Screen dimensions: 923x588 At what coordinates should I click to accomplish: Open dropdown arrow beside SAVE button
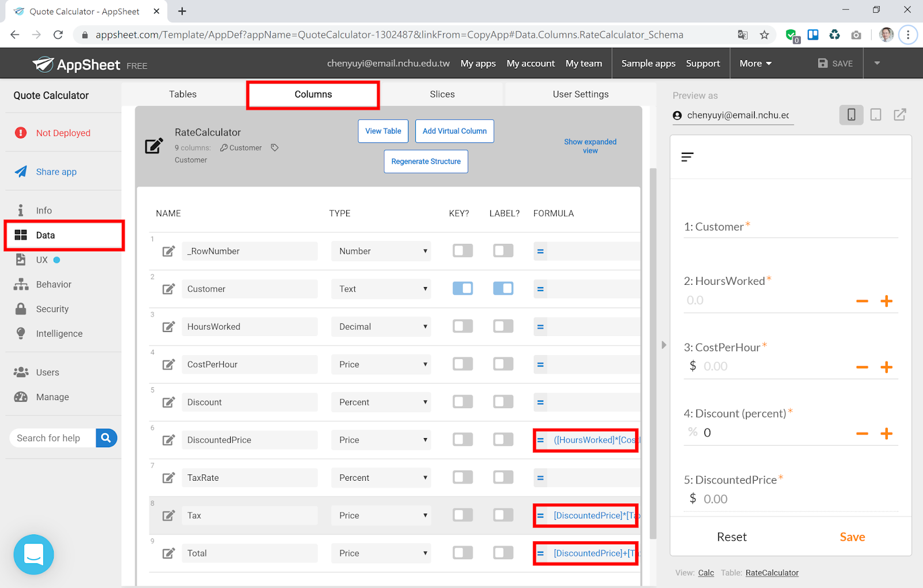(877, 63)
